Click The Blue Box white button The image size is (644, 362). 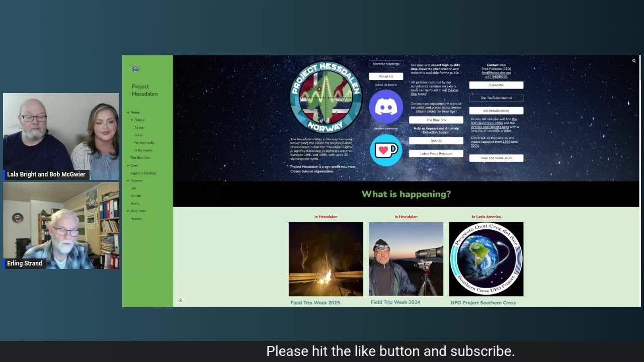(x=436, y=120)
